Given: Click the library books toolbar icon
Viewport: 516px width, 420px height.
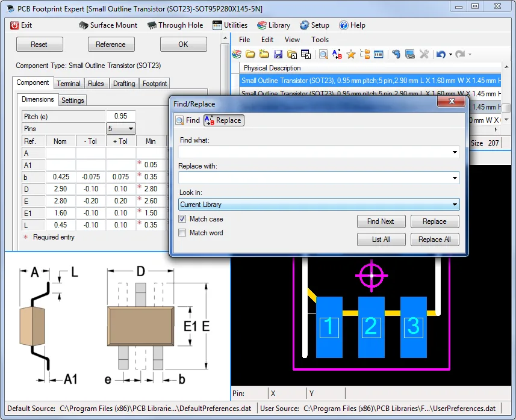Looking at the screenshot, I should pos(237,54).
